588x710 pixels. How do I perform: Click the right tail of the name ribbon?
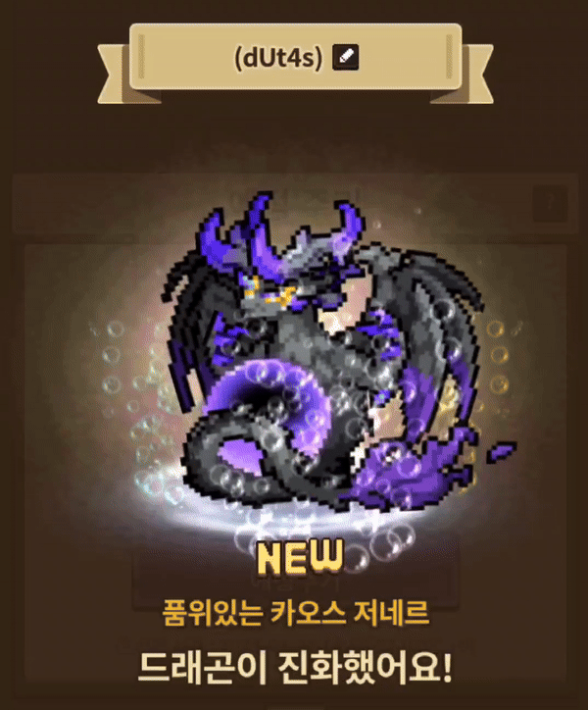point(466,74)
